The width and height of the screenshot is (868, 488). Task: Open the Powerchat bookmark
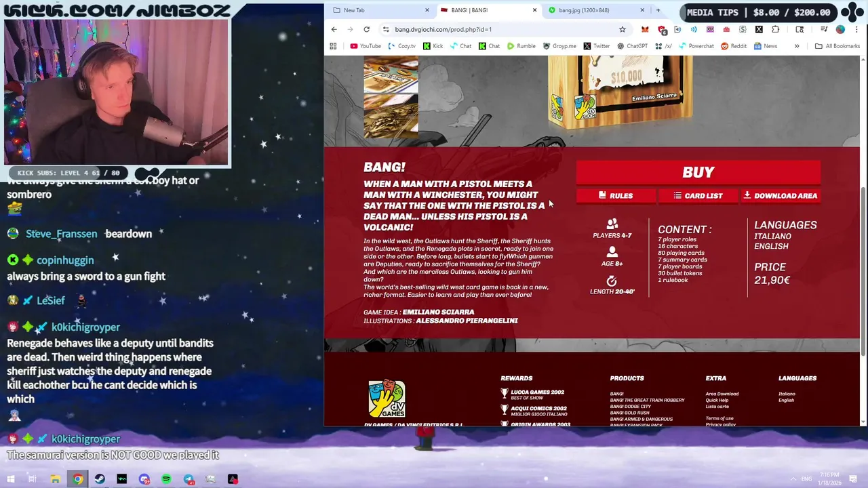point(696,46)
